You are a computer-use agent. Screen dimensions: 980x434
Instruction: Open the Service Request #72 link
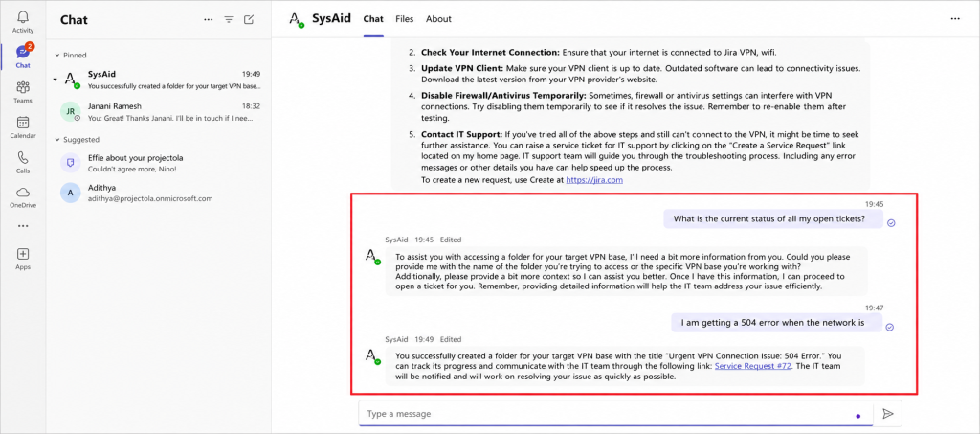pos(753,367)
